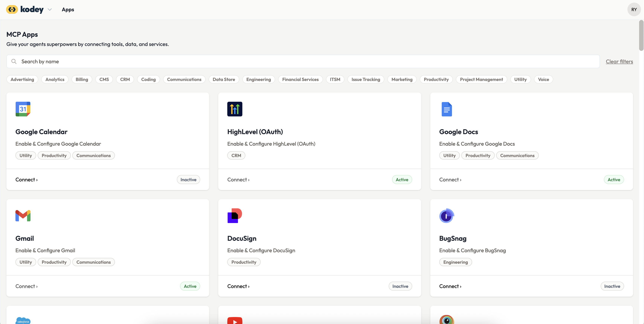The width and height of the screenshot is (644, 324).
Task: Open Connect on the Google Calendar card
Action: pos(27,180)
